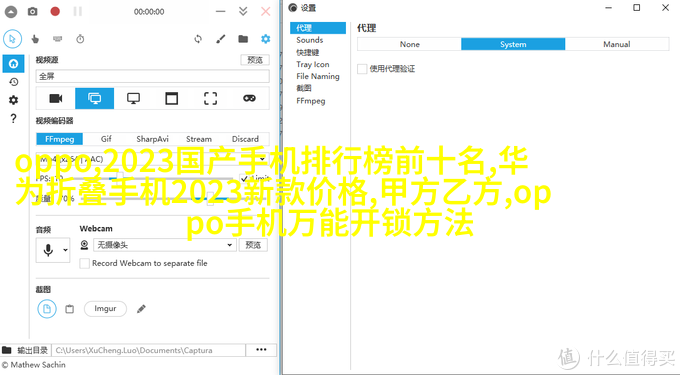Open File Naming settings page
The image size is (680, 375).
tap(318, 76)
